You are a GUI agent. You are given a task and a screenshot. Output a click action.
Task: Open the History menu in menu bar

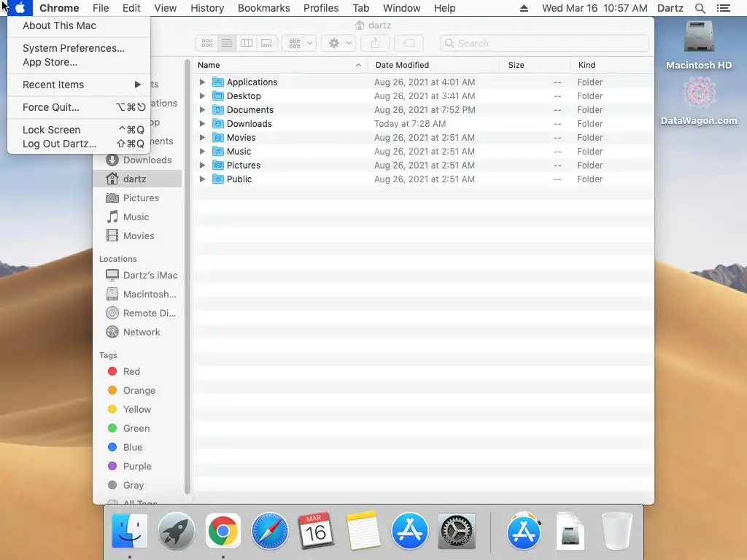click(x=207, y=8)
